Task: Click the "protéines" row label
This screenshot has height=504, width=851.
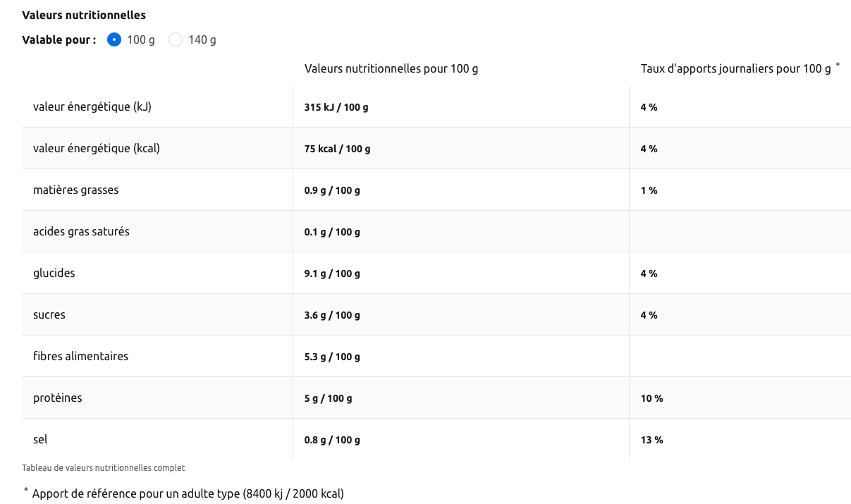Action: point(58,398)
